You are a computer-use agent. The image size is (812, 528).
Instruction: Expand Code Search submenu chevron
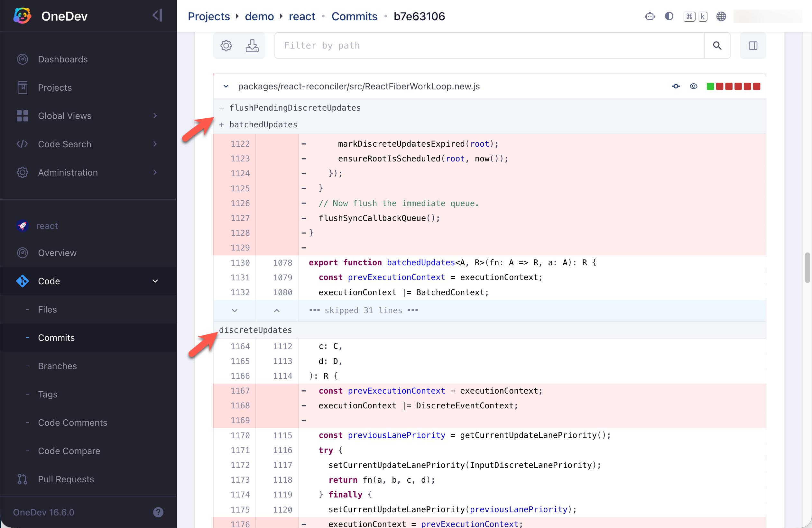[x=155, y=144]
